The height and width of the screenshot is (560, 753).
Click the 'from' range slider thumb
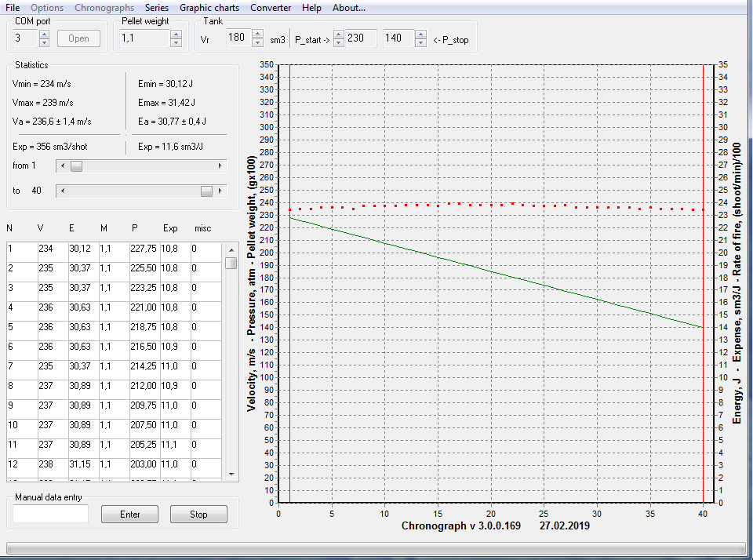(x=76, y=166)
